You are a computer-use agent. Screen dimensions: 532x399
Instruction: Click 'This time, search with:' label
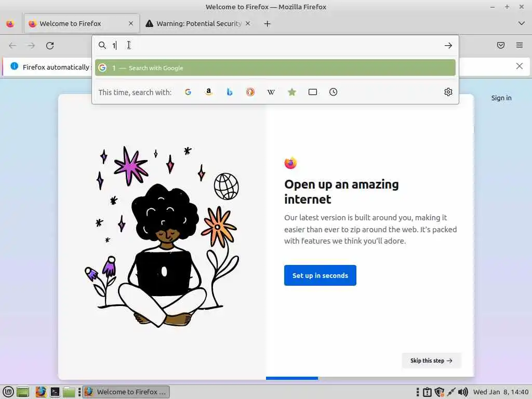click(x=135, y=92)
